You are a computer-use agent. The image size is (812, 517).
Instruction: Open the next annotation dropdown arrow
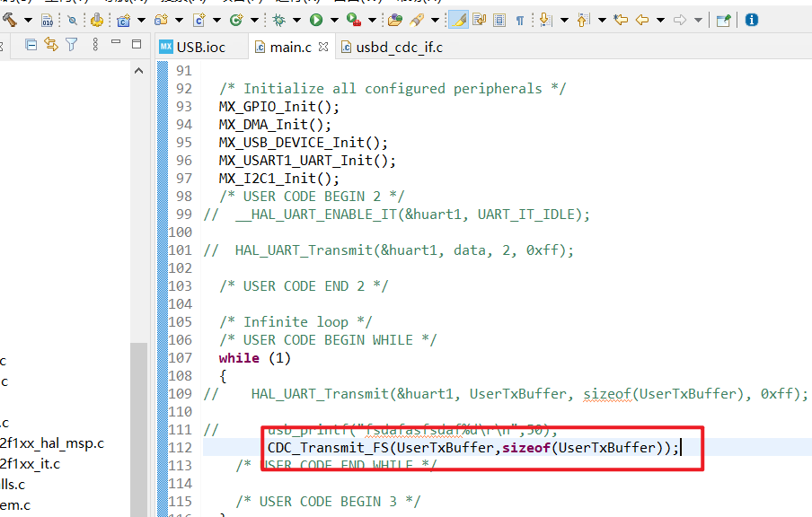click(x=564, y=20)
